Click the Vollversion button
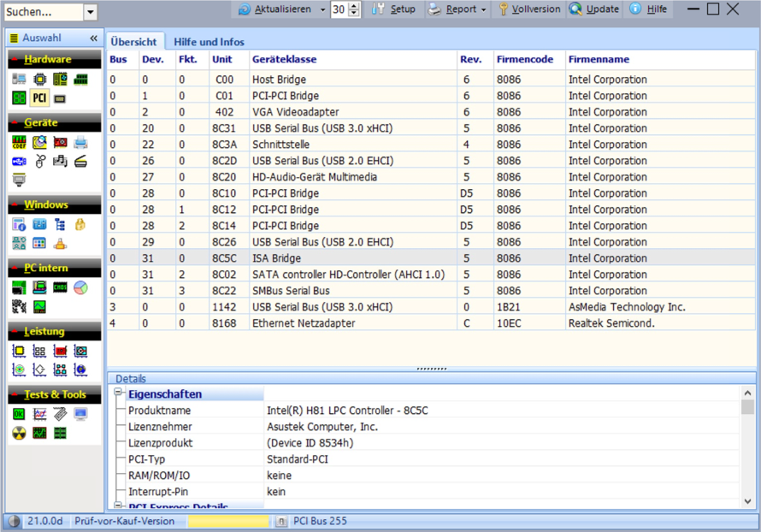The image size is (761, 532). [x=530, y=9]
